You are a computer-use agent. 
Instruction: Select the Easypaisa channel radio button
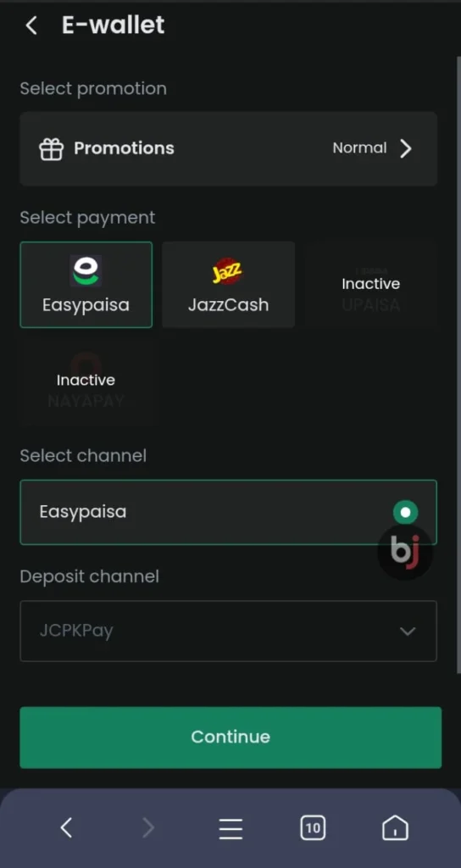pyautogui.click(x=406, y=512)
